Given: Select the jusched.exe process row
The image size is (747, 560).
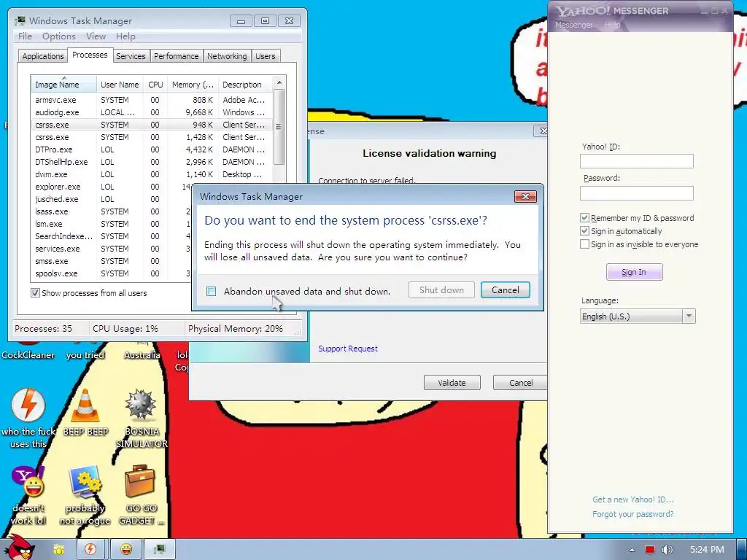Looking at the screenshot, I should pos(112,199).
